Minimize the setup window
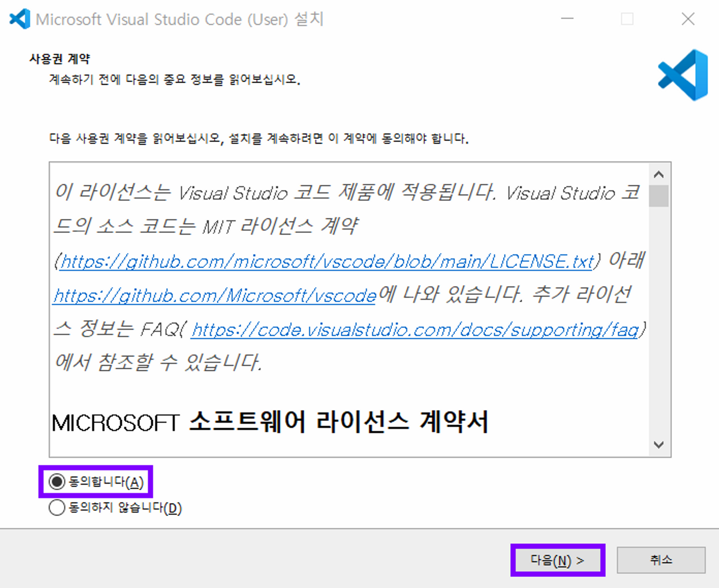The image size is (719, 588). 567,19
